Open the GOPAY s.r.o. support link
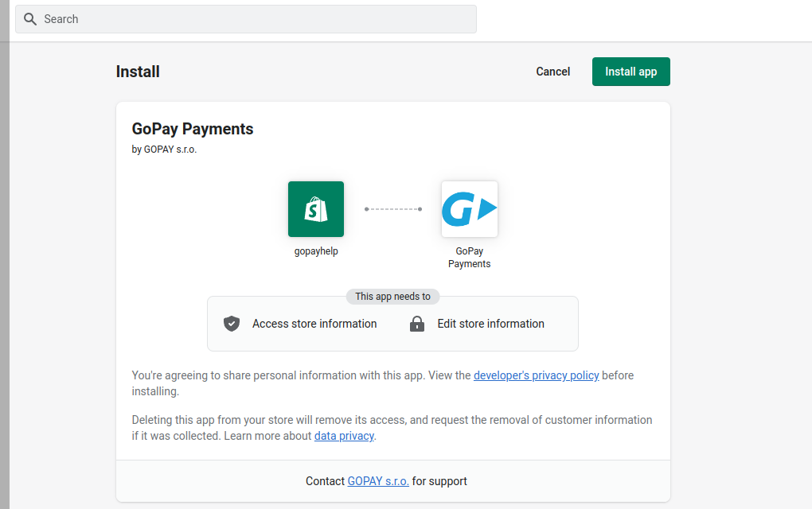 pyautogui.click(x=378, y=481)
